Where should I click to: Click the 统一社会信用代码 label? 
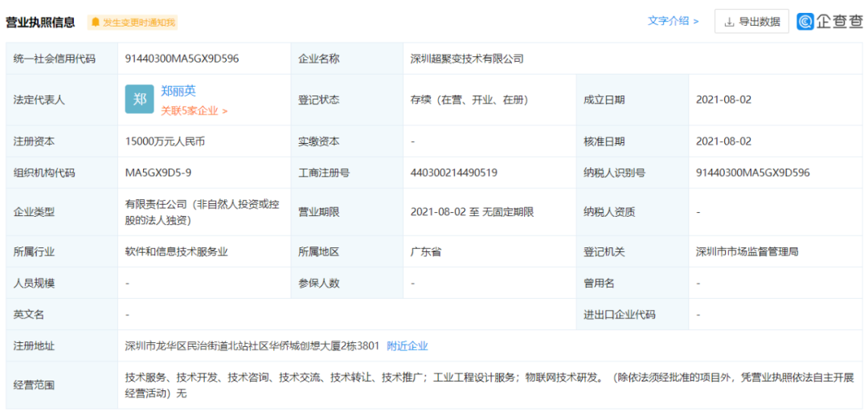[x=55, y=59]
